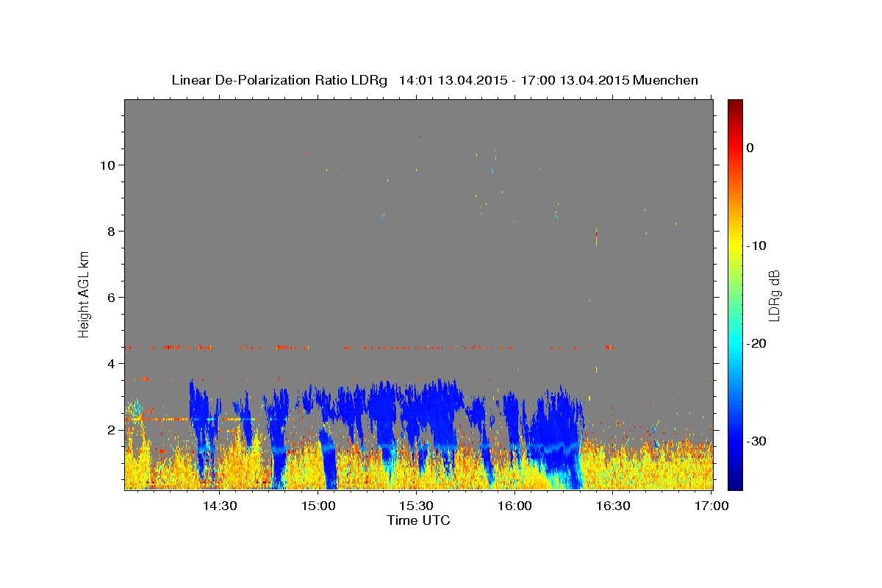Image resolution: width=882 pixels, height=588 pixels.
Task: Click the 15:30 time tick label
Action: [416, 506]
